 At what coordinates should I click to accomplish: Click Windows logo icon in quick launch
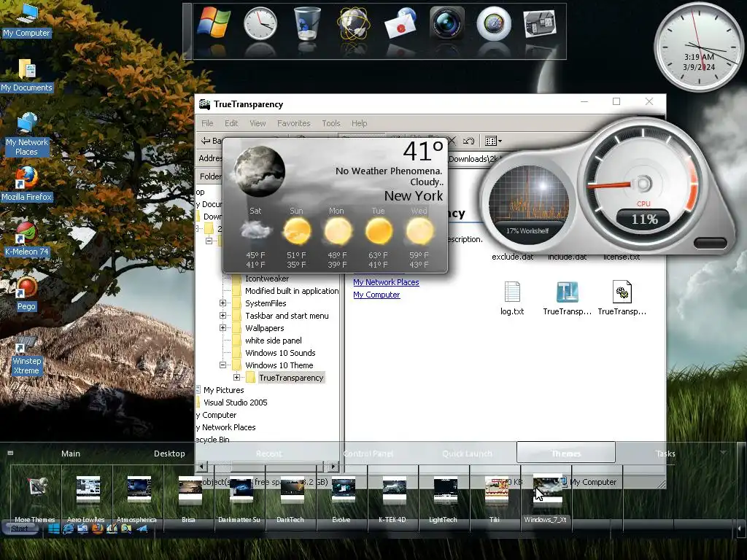[x=53, y=529]
